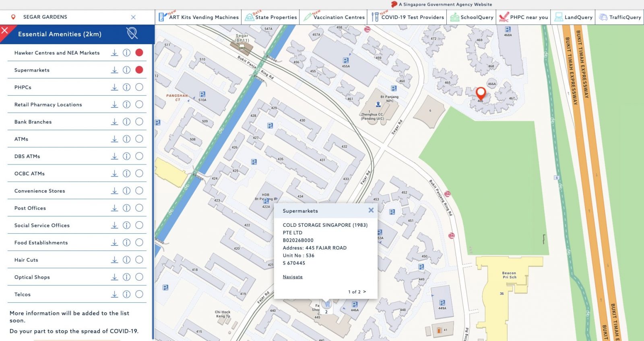Image resolution: width=644 pixels, height=341 pixels.
Task: Turn on Food Establishments layer
Action: coord(139,243)
